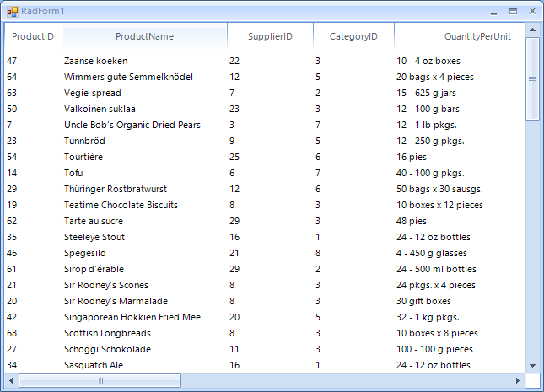
Task: Close the RadForm1 window
Action: (x=532, y=11)
